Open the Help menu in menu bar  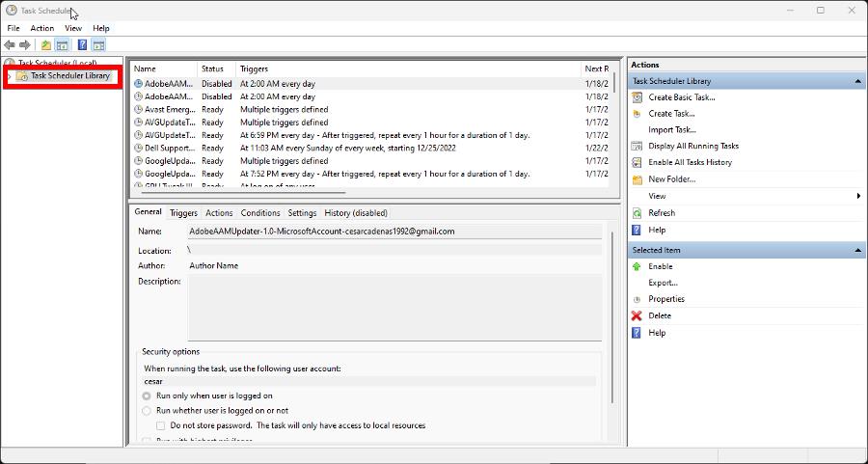click(101, 28)
